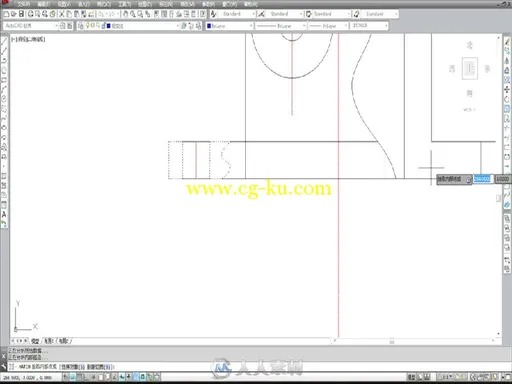Cut selection with the scissors icon
The width and height of the screenshot is (512, 384).
62,14
